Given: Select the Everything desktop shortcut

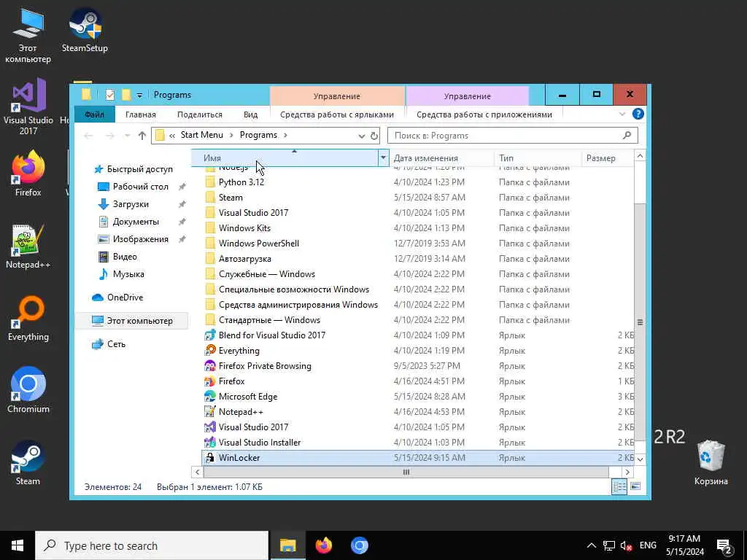Looking at the screenshot, I should tap(28, 318).
